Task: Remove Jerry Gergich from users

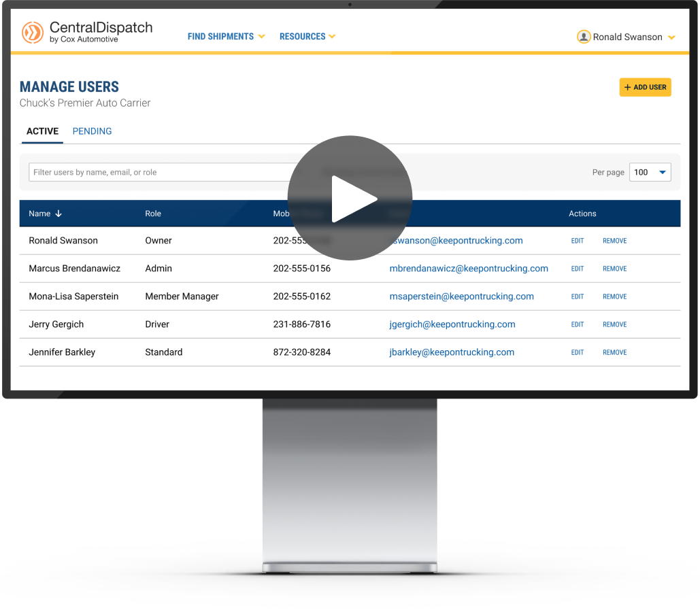Action: click(614, 324)
